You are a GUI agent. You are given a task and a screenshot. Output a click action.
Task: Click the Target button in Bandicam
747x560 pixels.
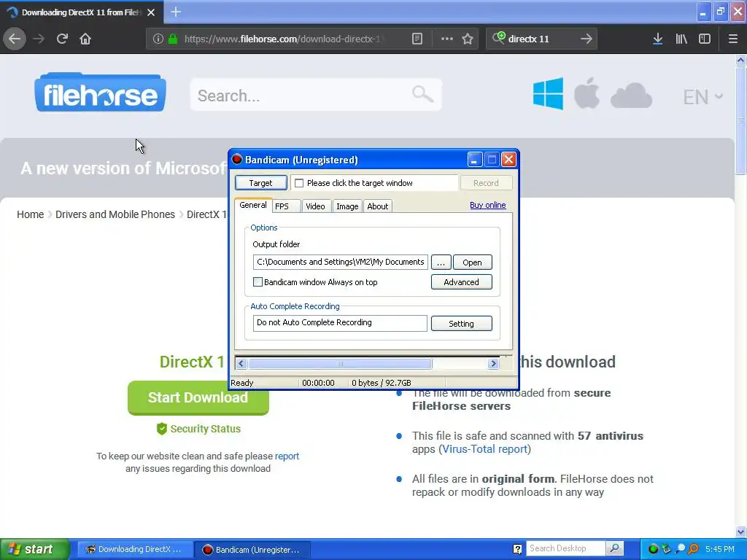(x=260, y=183)
